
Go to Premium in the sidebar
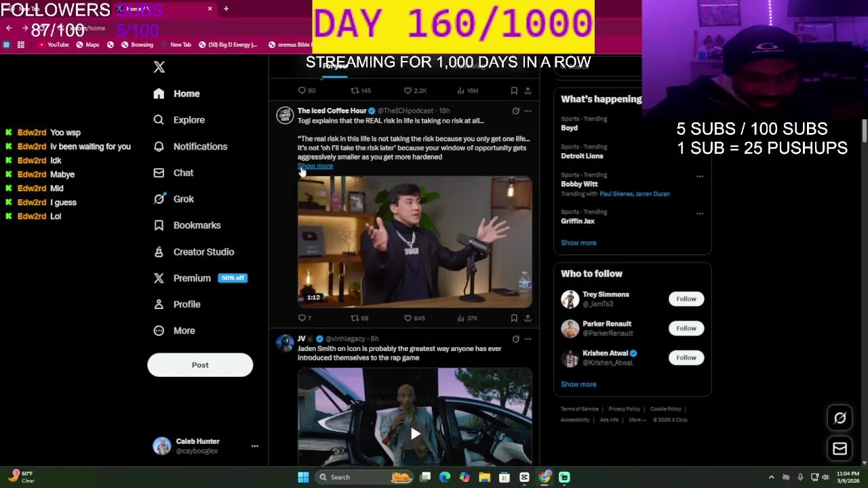[x=200, y=278]
